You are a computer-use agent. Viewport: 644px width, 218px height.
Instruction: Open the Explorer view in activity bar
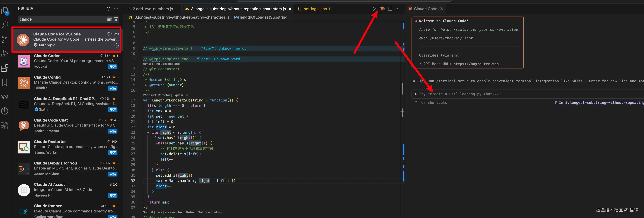5,11
